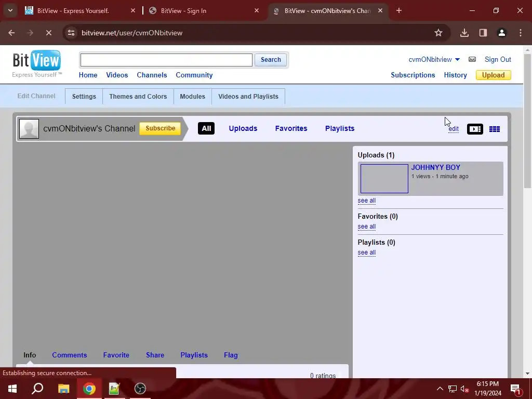Go to the Home page link

[88, 75]
